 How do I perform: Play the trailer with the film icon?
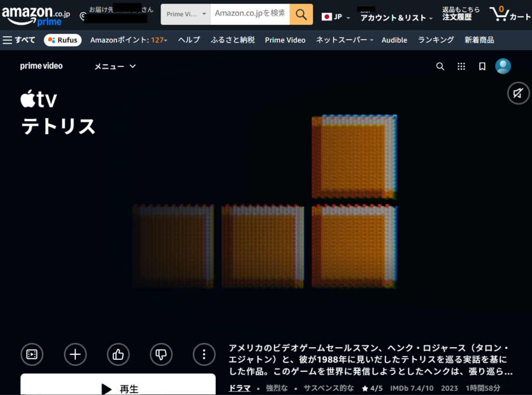[x=32, y=354]
